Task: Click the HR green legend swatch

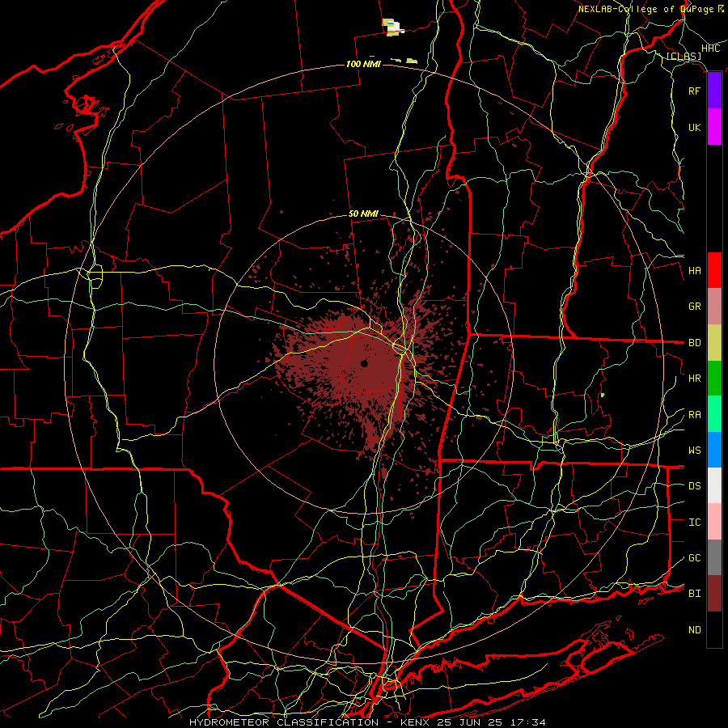Action: click(714, 379)
